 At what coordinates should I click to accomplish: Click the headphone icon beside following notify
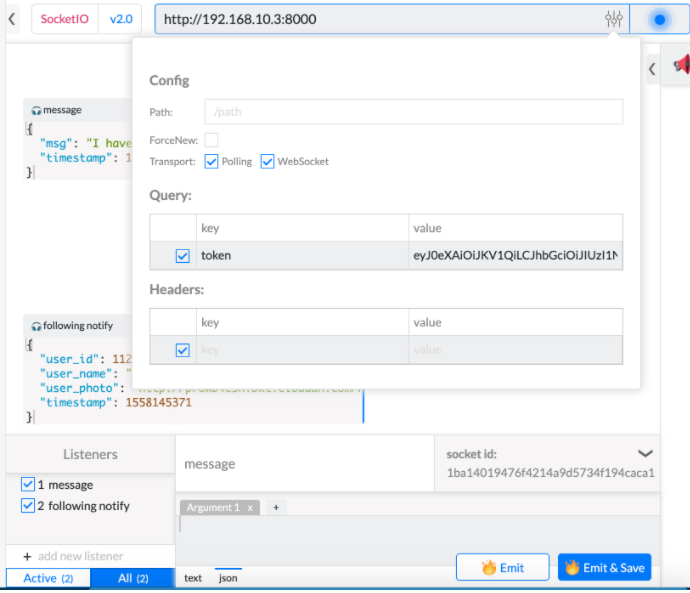(x=36, y=326)
